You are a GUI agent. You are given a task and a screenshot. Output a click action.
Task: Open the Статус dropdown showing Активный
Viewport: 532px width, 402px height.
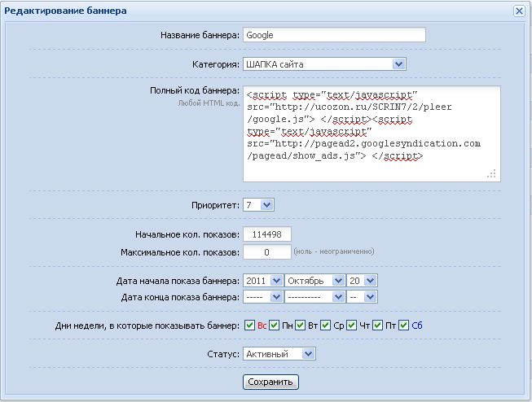279,354
